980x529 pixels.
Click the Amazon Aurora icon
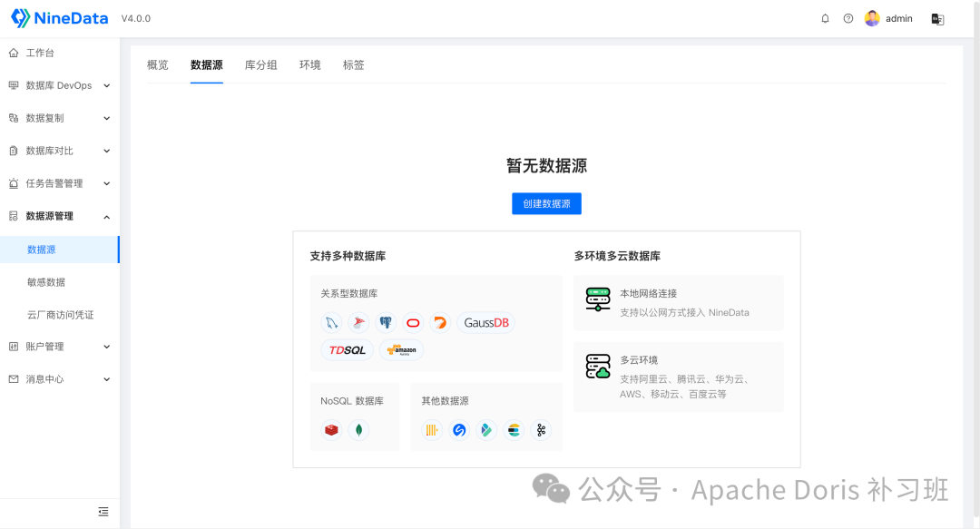(402, 349)
